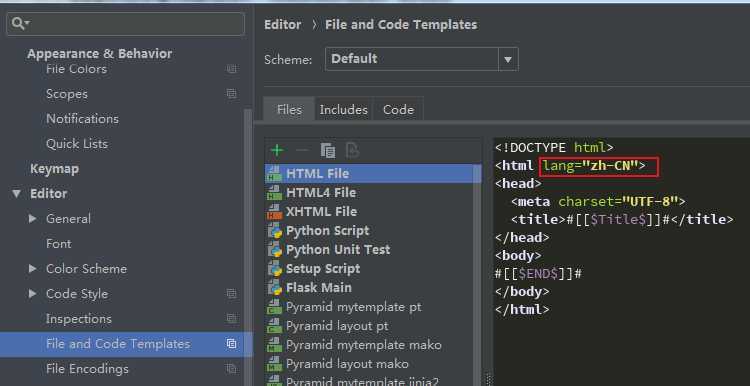Click the Copy Template icon

click(x=328, y=151)
